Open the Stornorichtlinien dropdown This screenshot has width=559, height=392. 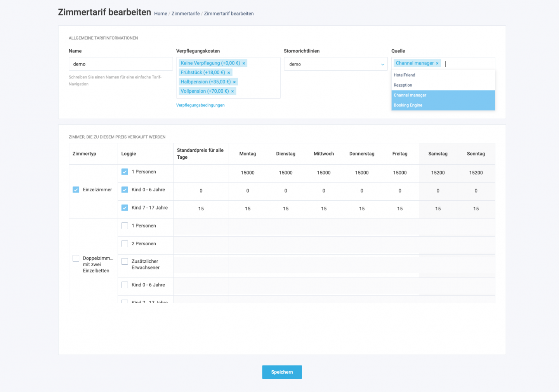336,64
